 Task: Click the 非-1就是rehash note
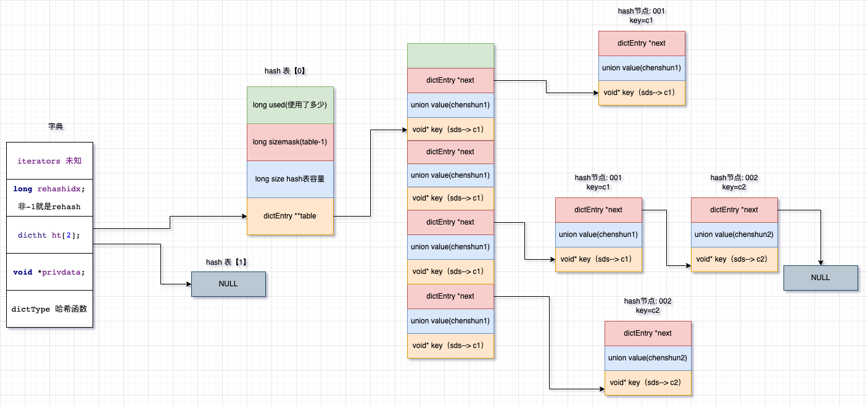coord(49,207)
